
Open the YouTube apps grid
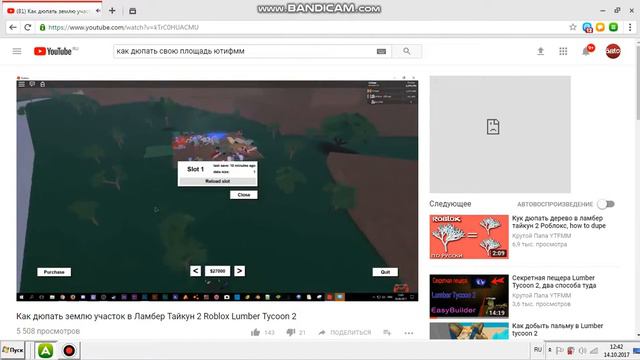coord(563,51)
